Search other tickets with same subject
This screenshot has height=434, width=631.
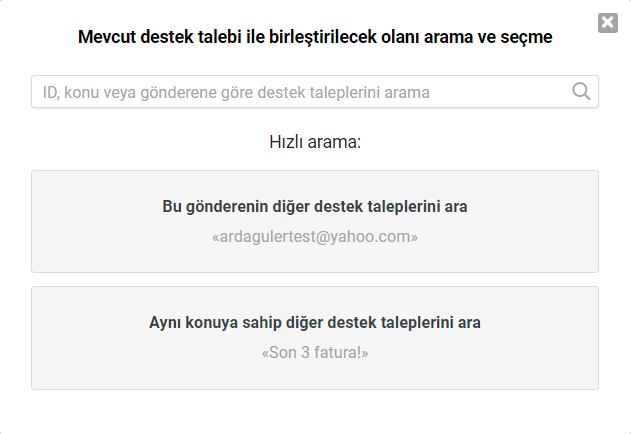315,338
